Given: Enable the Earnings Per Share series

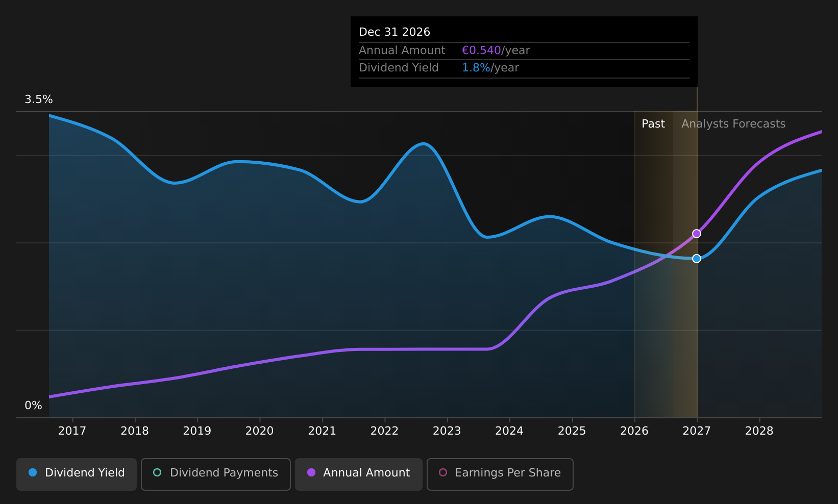Looking at the screenshot, I should (x=500, y=474).
